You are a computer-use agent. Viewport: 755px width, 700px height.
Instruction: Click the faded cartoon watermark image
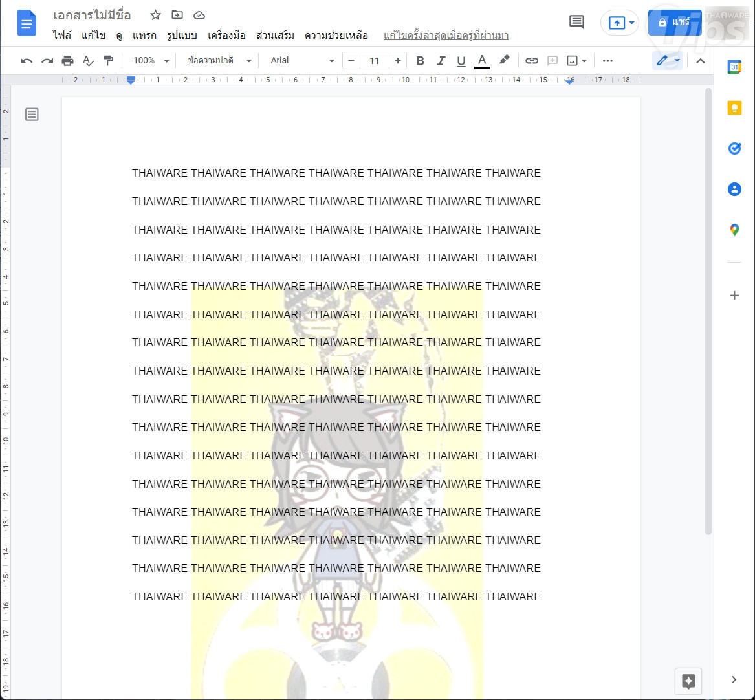pos(336,492)
